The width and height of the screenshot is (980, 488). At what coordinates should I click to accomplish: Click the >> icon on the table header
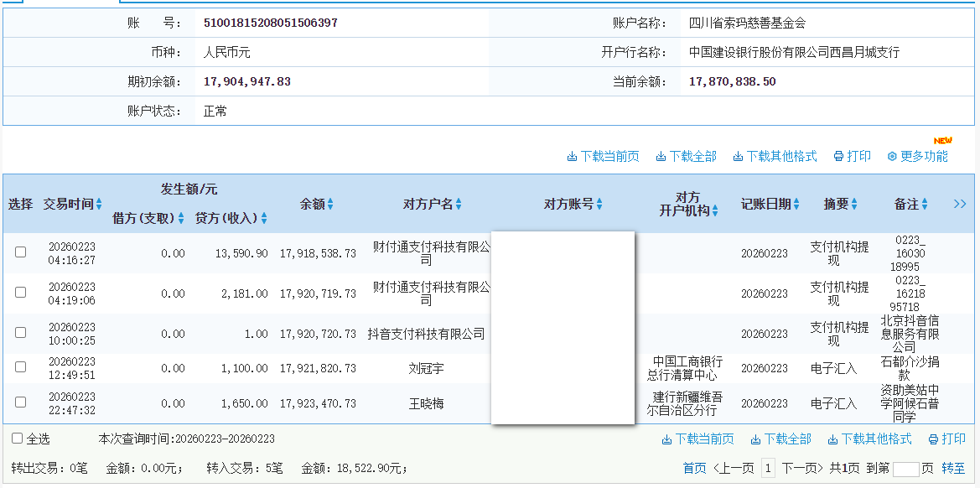(x=961, y=203)
